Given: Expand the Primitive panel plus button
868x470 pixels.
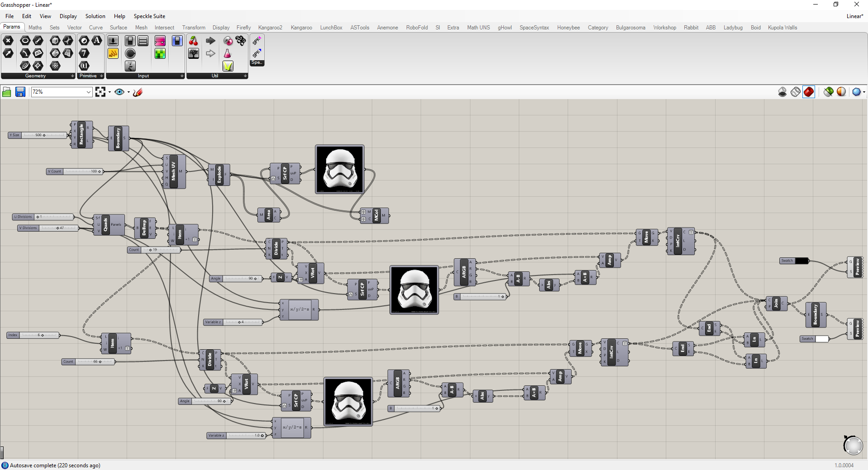Looking at the screenshot, I should (x=101, y=76).
